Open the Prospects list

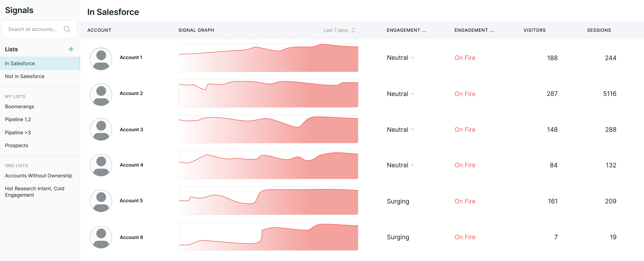click(x=17, y=146)
